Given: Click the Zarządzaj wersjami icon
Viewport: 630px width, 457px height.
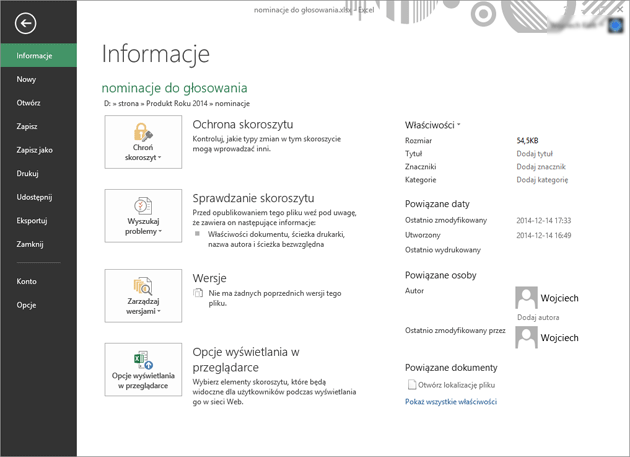Looking at the screenshot, I should coord(143,286).
